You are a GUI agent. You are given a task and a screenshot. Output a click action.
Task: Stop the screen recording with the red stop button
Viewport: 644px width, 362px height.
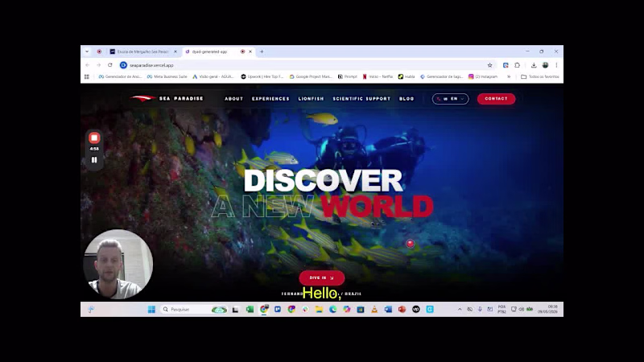click(x=94, y=138)
